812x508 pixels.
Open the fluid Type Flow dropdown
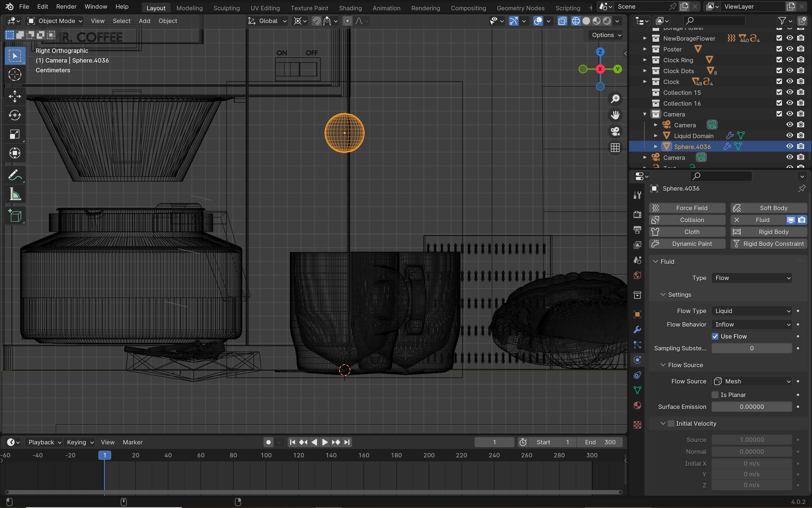(x=752, y=278)
